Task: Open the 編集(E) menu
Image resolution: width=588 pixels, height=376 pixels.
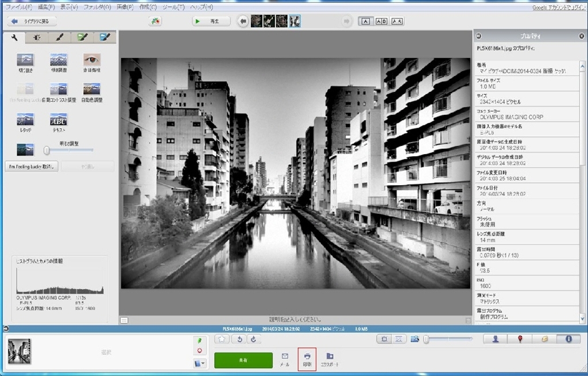Action: click(46, 7)
